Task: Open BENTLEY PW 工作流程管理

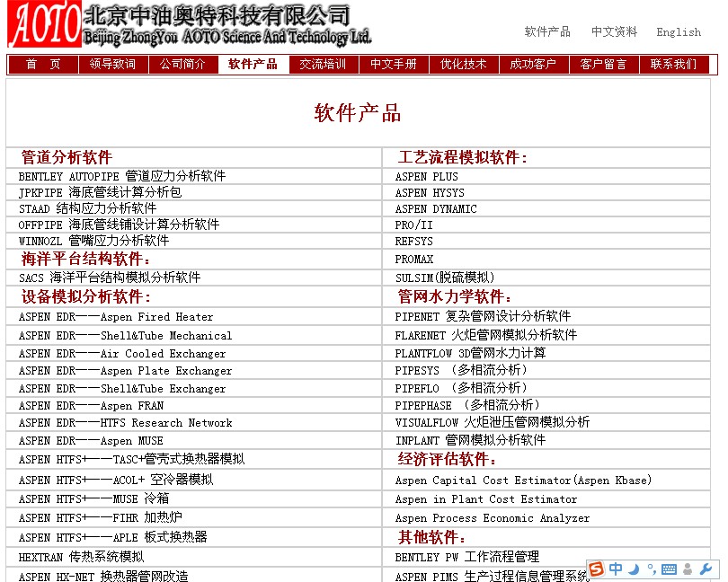Action: [467, 557]
